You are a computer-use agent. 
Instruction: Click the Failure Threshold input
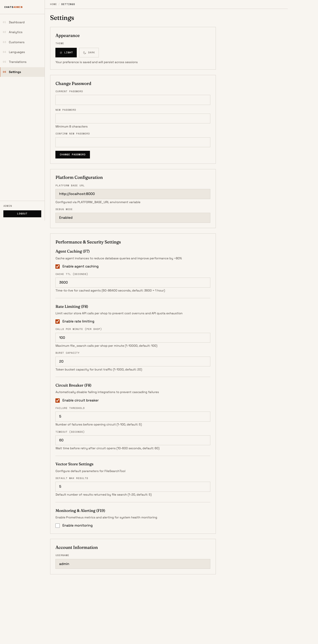point(133,417)
